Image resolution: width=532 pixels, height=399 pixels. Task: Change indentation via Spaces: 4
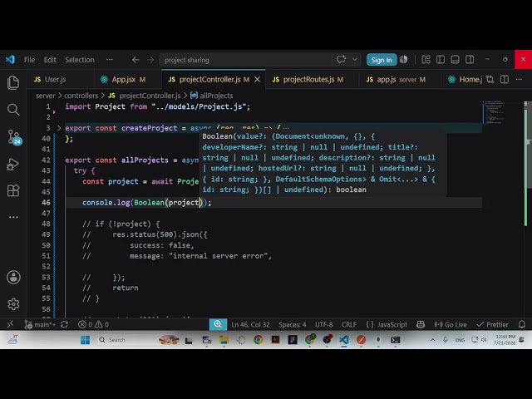point(292,325)
